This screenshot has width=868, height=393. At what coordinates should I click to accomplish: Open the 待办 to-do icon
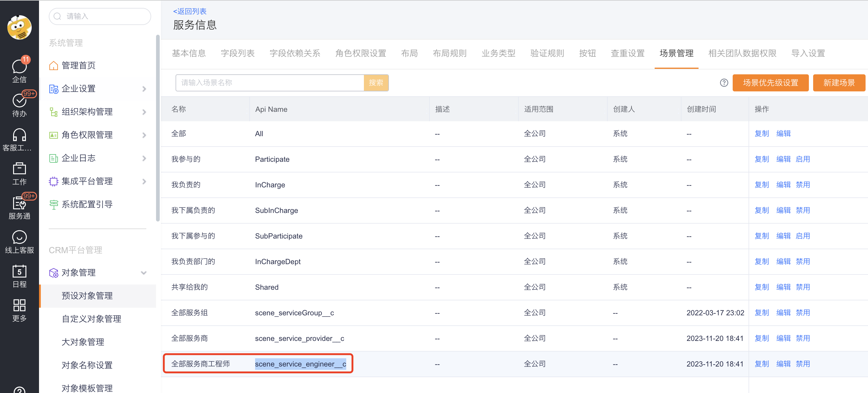tap(19, 100)
